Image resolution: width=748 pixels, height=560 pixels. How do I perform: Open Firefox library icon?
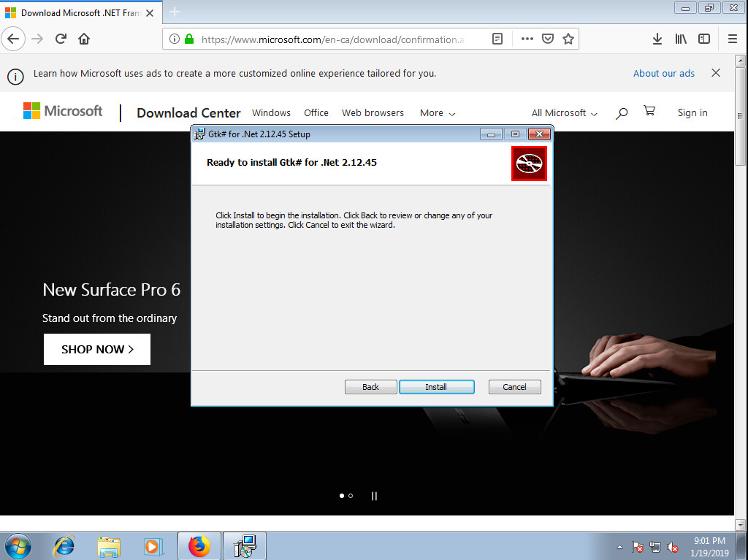point(681,39)
